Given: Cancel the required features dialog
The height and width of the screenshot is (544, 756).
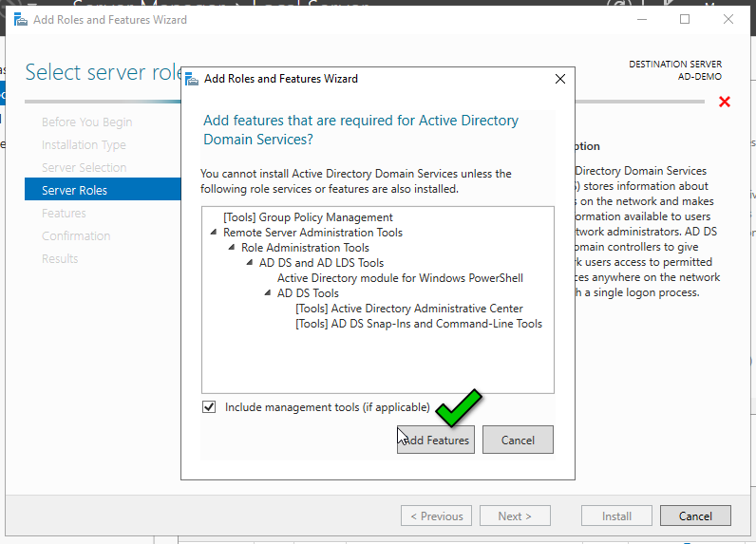Looking at the screenshot, I should pos(518,441).
